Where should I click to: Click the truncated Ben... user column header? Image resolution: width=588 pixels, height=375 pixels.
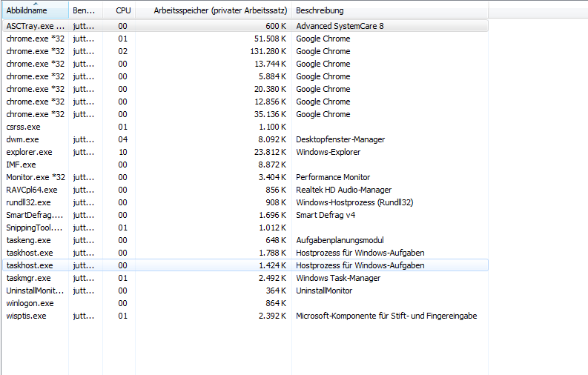click(x=85, y=10)
